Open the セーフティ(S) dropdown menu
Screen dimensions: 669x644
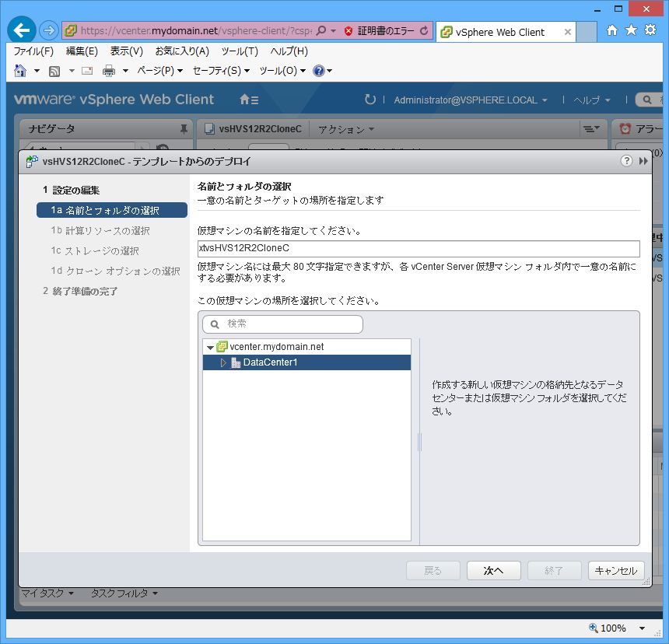(x=221, y=71)
